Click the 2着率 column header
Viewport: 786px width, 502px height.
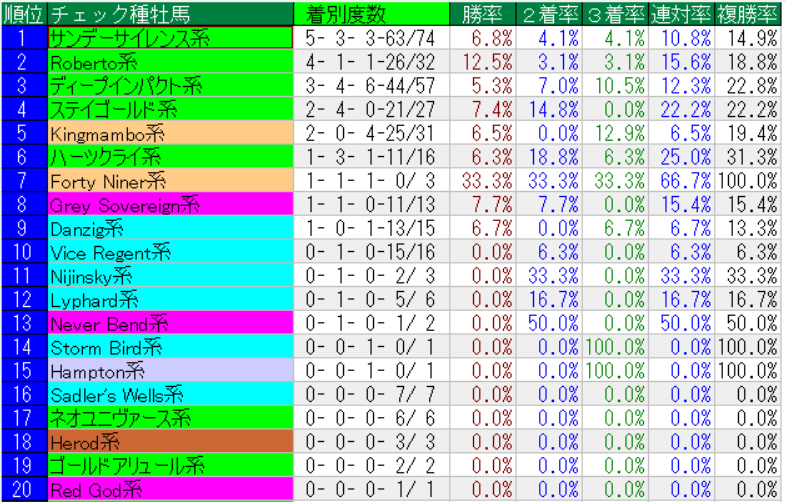[x=549, y=13]
